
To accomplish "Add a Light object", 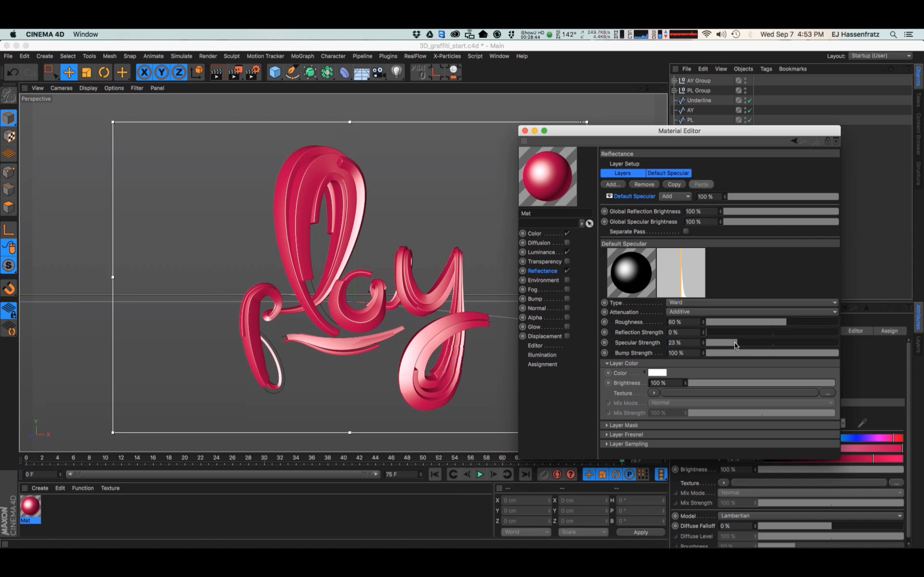I will coord(396,72).
